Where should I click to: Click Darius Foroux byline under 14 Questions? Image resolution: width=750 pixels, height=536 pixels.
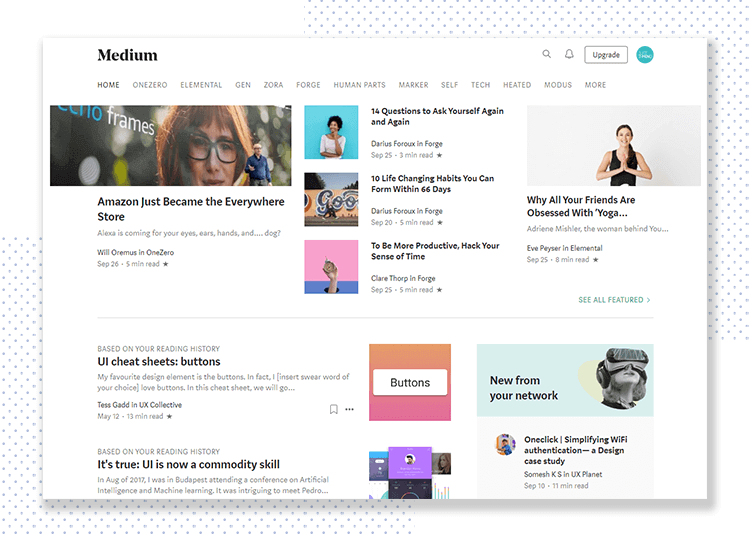click(x=407, y=143)
